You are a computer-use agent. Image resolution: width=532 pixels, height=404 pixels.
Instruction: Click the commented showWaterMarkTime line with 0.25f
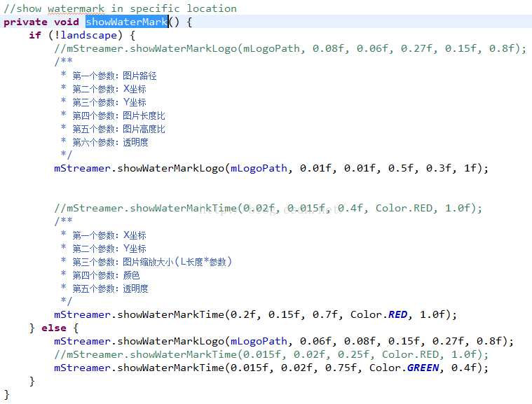point(271,354)
